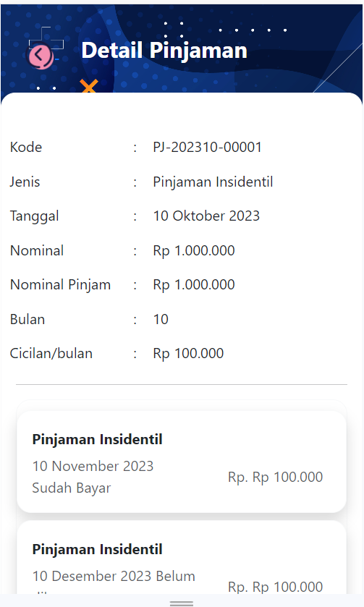Click the 10 Desember 2023 Belum text
The image size is (364, 607).
pos(114,576)
